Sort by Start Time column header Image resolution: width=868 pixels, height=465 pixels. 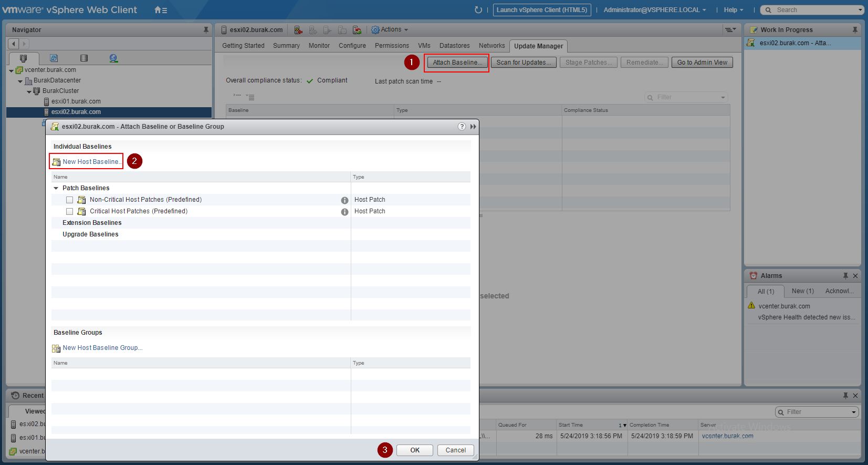(x=592, y=425)
